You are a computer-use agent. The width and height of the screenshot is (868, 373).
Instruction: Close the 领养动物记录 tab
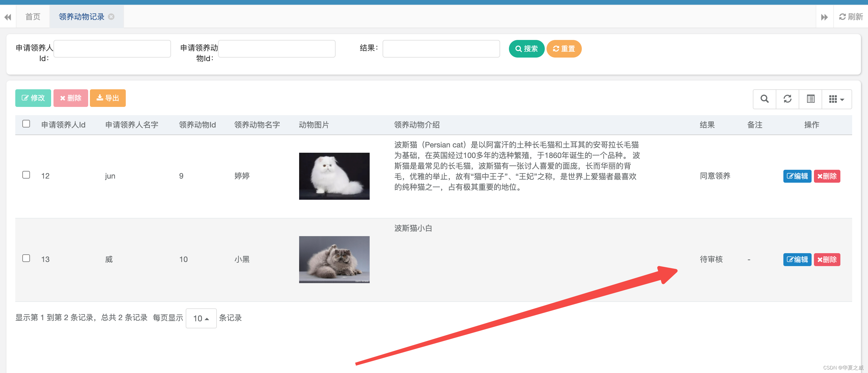(x=111, y=16)
